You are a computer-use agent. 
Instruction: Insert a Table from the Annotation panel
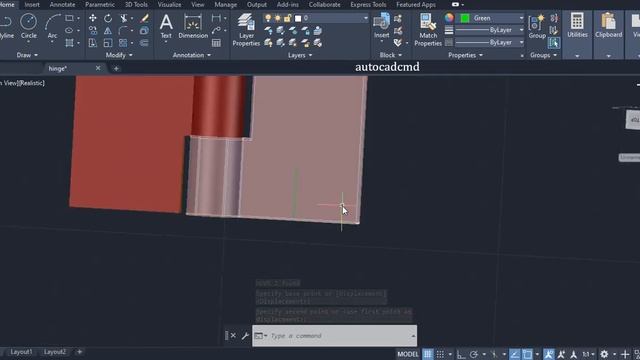coord(216,43)
